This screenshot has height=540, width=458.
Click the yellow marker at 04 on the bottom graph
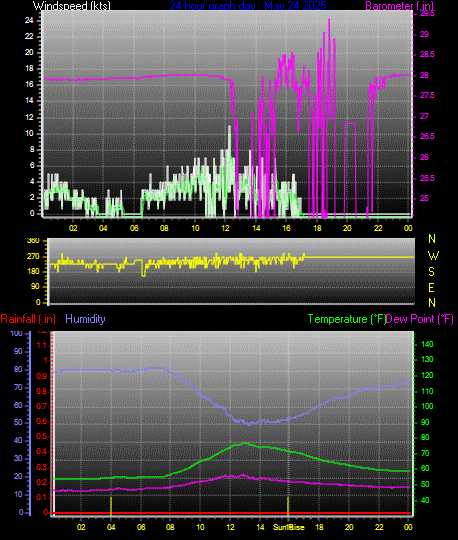point(111,507)
